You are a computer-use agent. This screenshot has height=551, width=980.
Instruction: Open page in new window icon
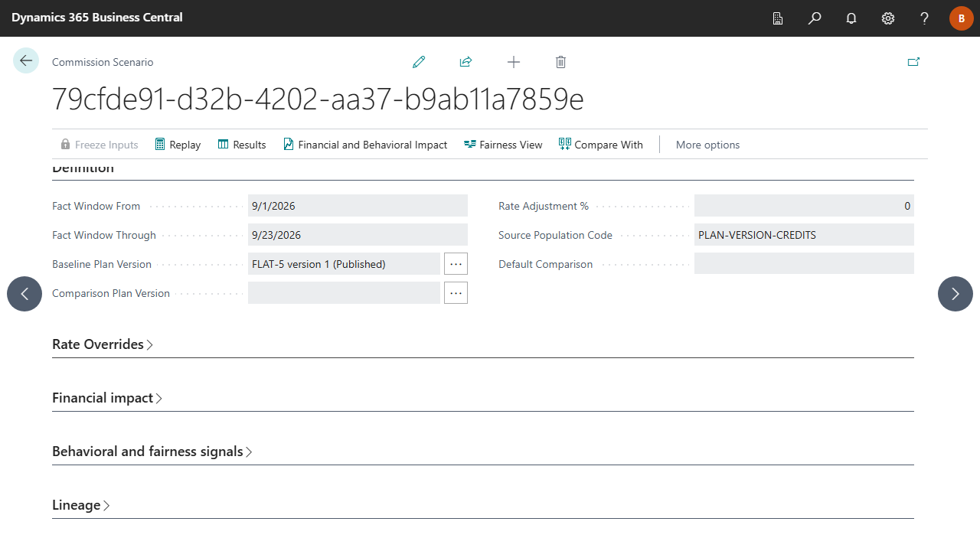(x=913, y=62)
